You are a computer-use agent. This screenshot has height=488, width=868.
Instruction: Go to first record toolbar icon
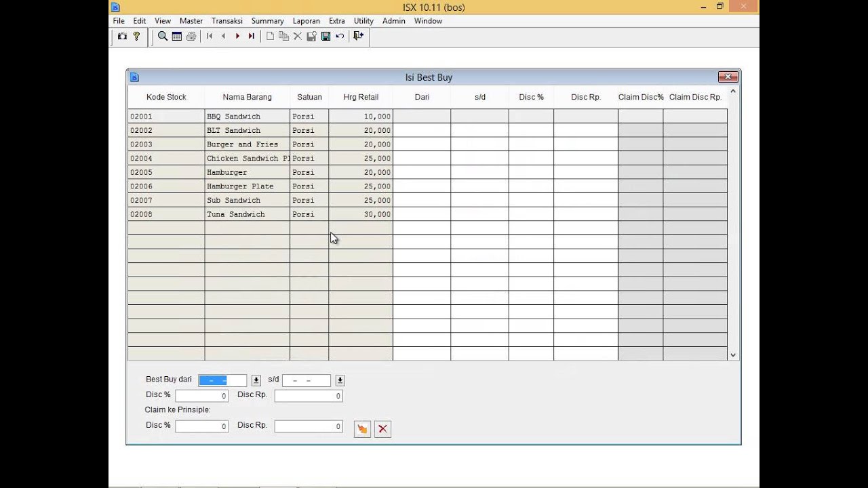point(210,36)
